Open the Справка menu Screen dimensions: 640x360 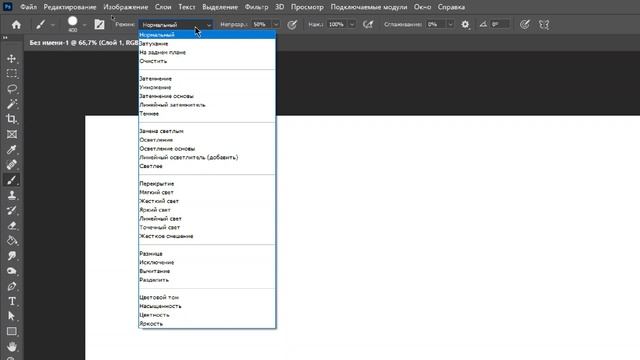[451, 7]
